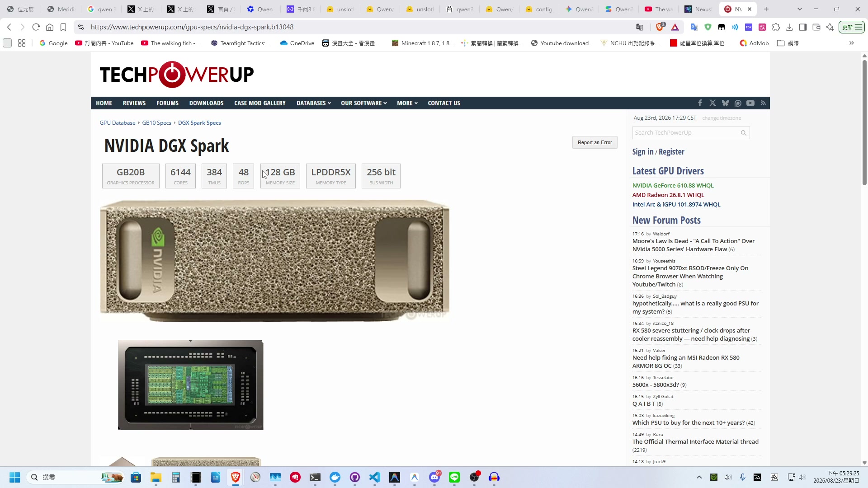Open the browser tab list chevron
Image resolution: width=868 pixels, height=488 pixels.
tap(799, 9)
